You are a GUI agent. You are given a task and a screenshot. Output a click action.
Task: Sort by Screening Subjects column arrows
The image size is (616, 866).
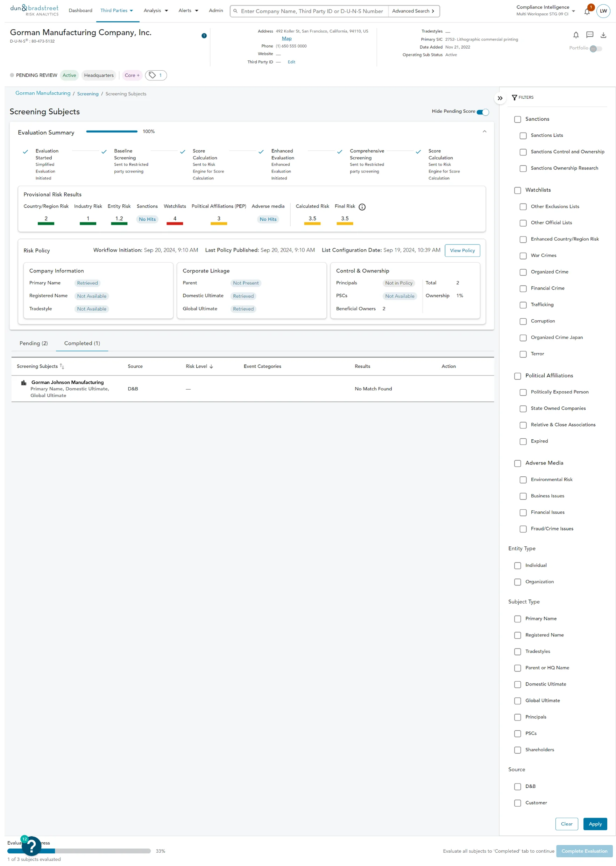[62, 366]
